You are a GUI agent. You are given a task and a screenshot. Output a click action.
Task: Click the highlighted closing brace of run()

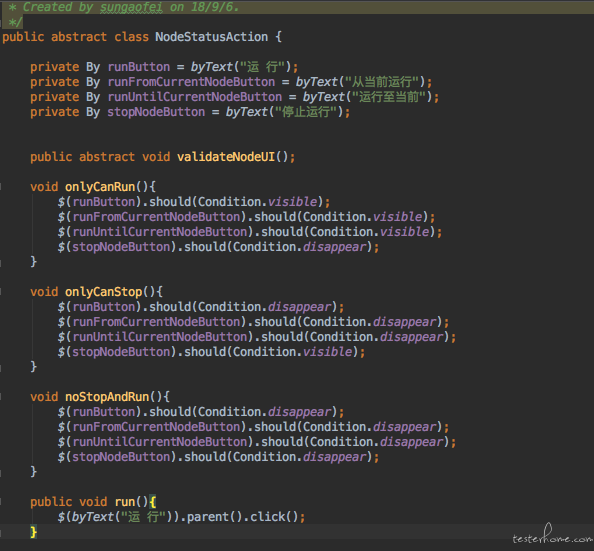pyautogui.click(x=34, y=532)
